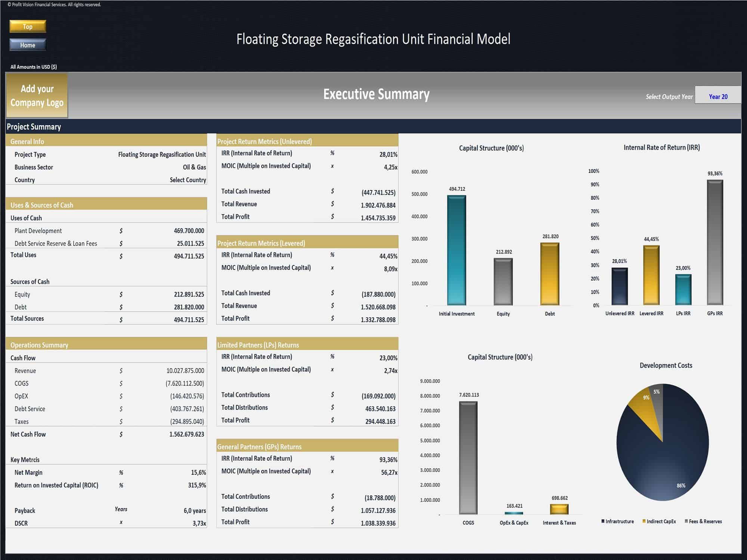Click the Floating Storage Regasification Unit project type
747x560 pixels.
pyautogui.click(x=162, y=155)
